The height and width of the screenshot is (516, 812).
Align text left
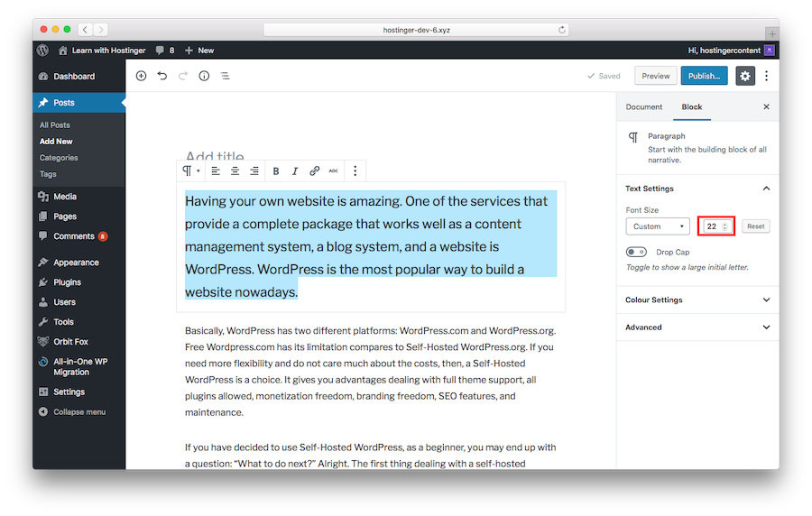tap(216, 170)
